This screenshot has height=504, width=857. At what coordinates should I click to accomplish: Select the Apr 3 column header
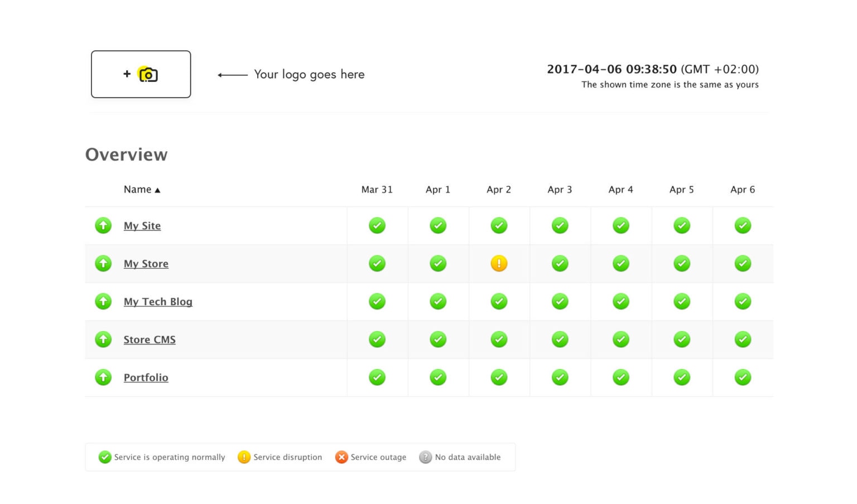[560, 190]
